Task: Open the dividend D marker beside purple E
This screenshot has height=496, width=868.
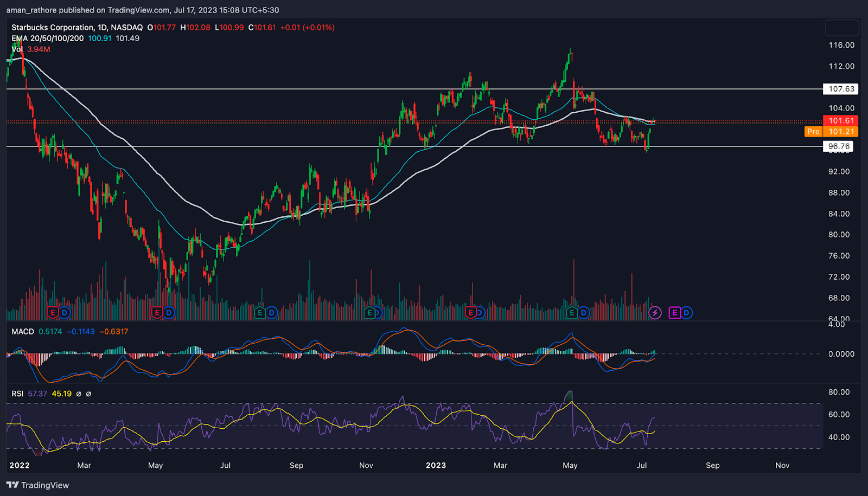Action: pyautogui.click(x=686, y=313)
